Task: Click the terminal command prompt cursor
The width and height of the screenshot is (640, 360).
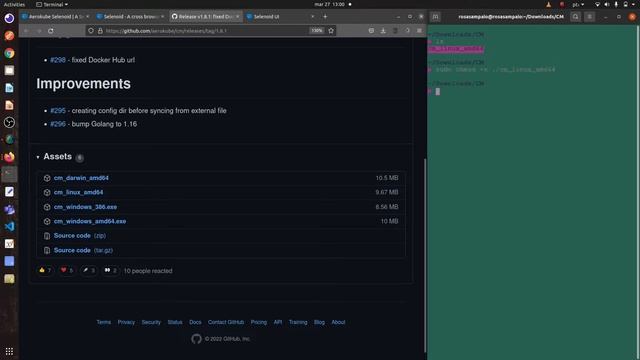Action: click(x=438, y=91)
